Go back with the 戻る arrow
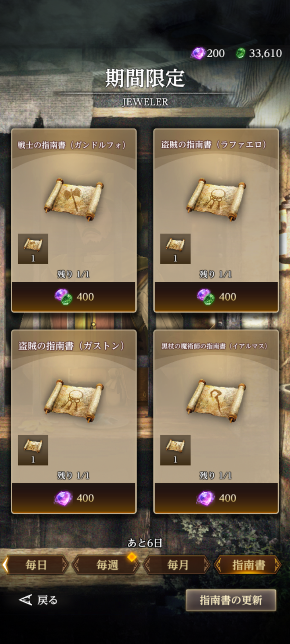This screenshot has height=644, width=290. pyautogui.click(x=38, y=600)
